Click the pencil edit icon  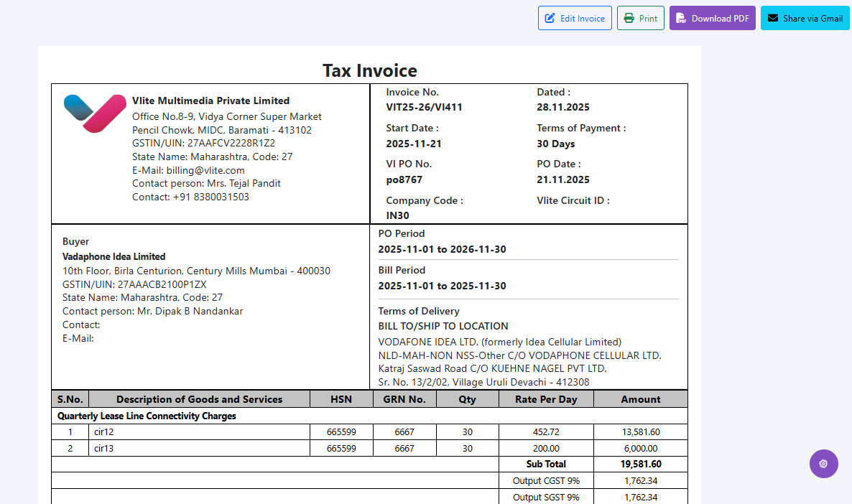(x=550, y=18)
